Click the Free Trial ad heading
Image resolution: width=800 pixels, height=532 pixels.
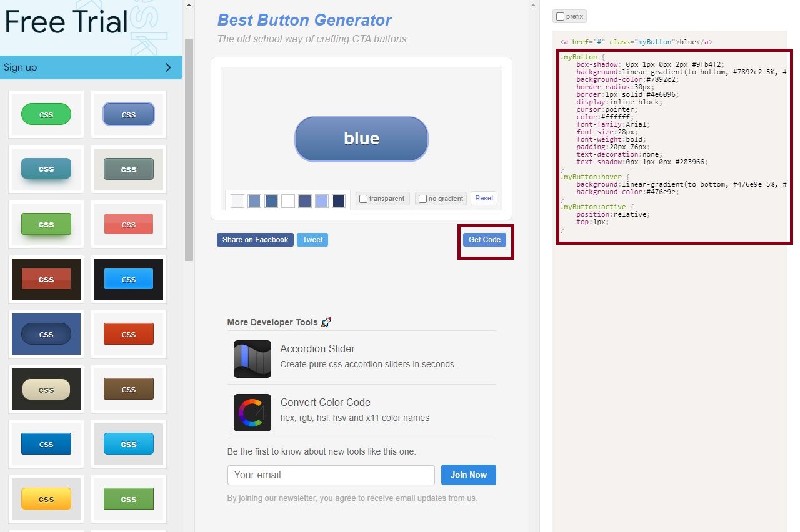(66, 22)
